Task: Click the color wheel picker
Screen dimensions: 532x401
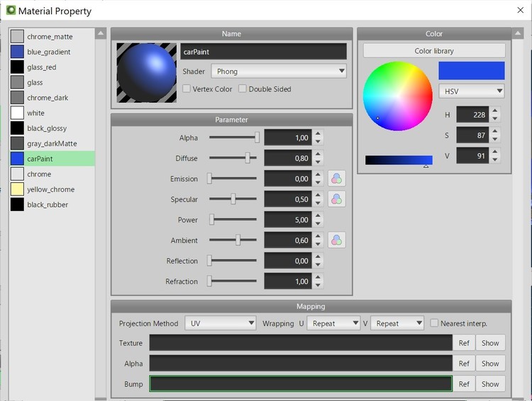Action: [x=398, y=96]
